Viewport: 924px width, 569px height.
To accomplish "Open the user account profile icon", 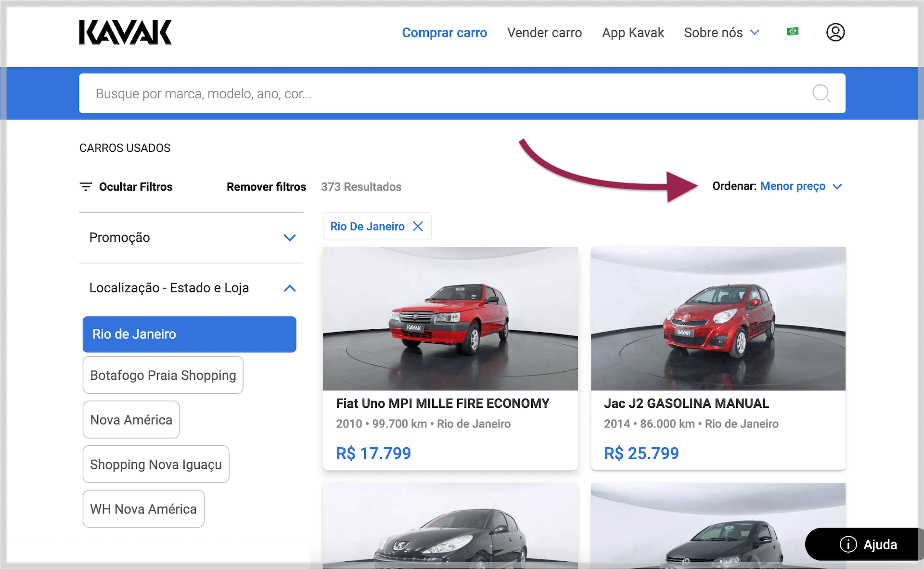I will click(x=835, y=32).
